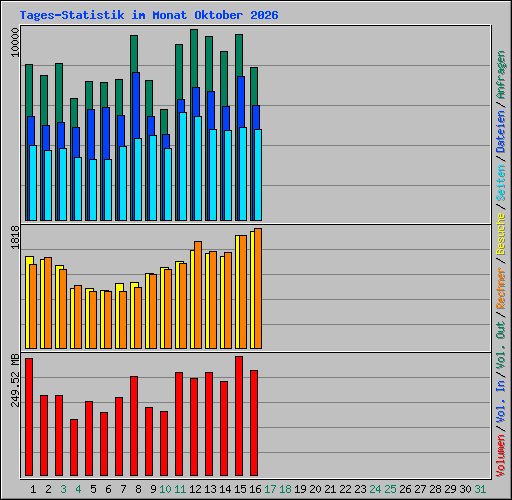Click the red Volumen bar for day 8
The image size is (512, 500).
pyautogui.click(x=134, y=426)
